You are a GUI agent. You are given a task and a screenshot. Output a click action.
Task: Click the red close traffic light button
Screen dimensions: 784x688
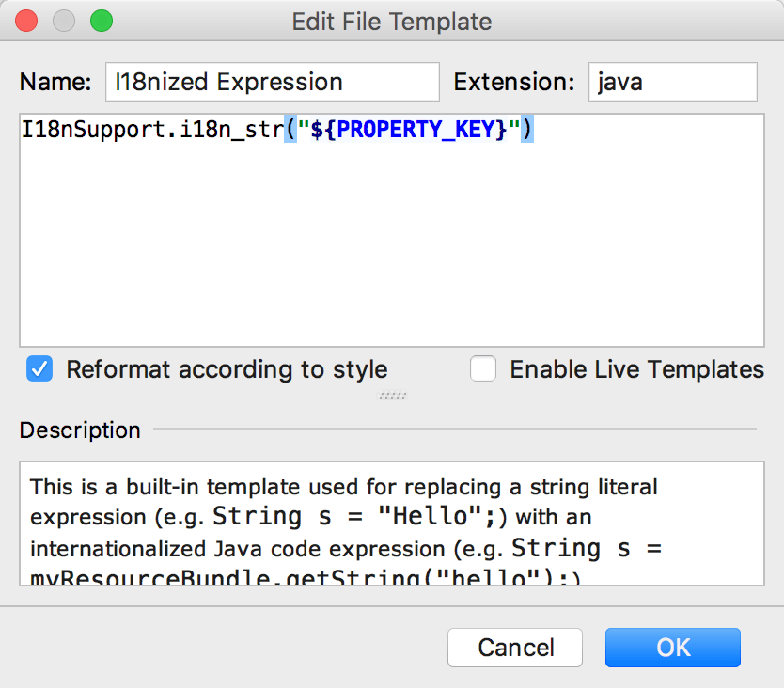point(25,21)
